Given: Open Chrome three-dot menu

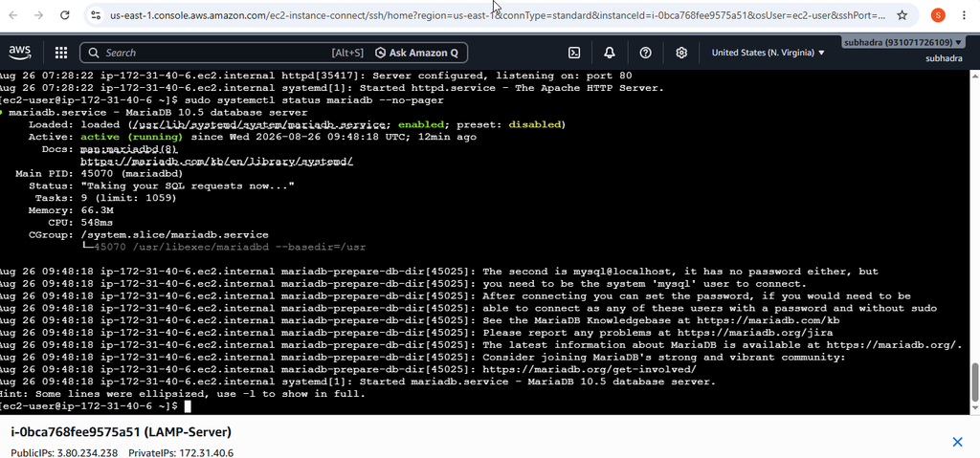Looking at the screenshot, I should tap(965, 15).
